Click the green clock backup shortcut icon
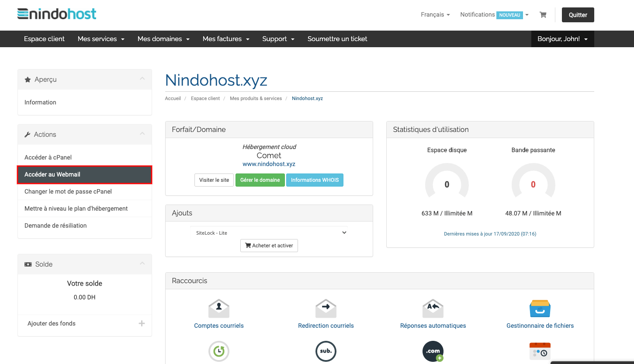 tap(219, 351)
